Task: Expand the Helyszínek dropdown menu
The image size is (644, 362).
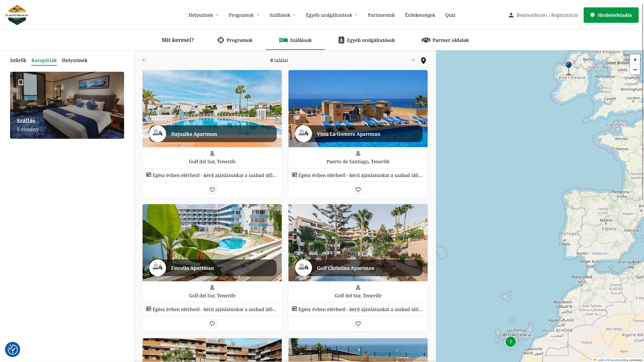Action: click(203, 15)
